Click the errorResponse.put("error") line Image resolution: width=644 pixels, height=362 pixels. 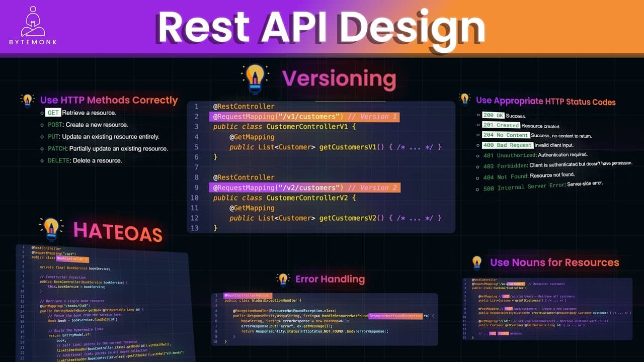click(287, 326)
